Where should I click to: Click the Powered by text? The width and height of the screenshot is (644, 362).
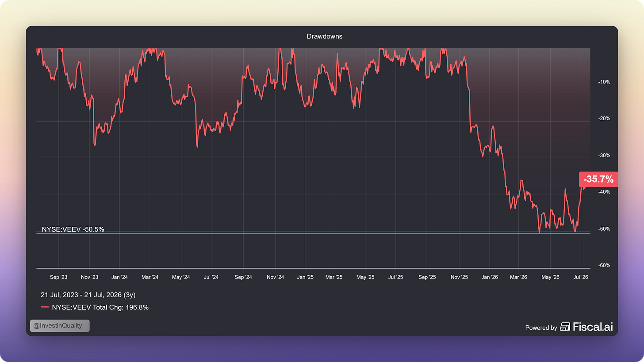541,328
